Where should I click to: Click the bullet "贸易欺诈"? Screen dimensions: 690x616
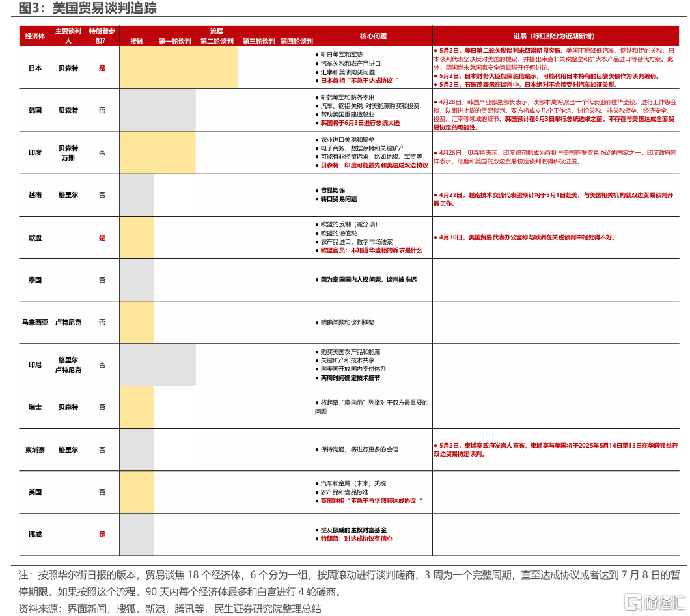click(330, 191)
